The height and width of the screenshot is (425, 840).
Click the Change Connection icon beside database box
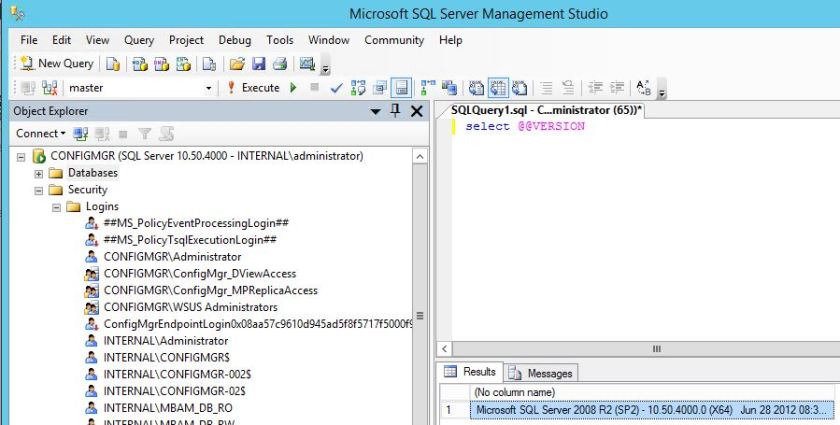pos(46,88)
